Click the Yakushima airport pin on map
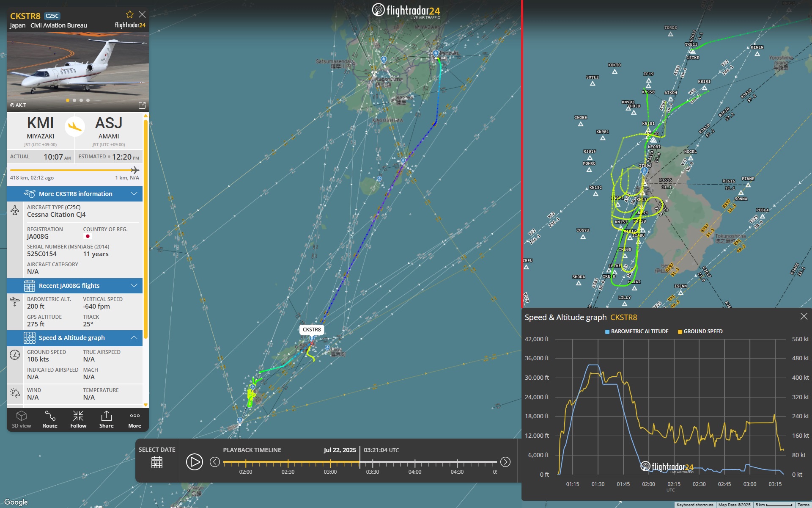 point(379,179)
